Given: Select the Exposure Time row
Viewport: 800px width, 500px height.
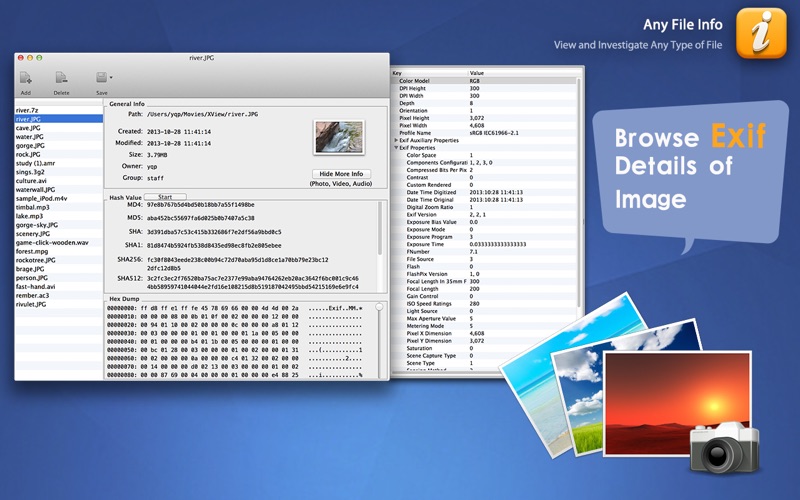Looking at the screenshot, I should (x=484, y=244).
